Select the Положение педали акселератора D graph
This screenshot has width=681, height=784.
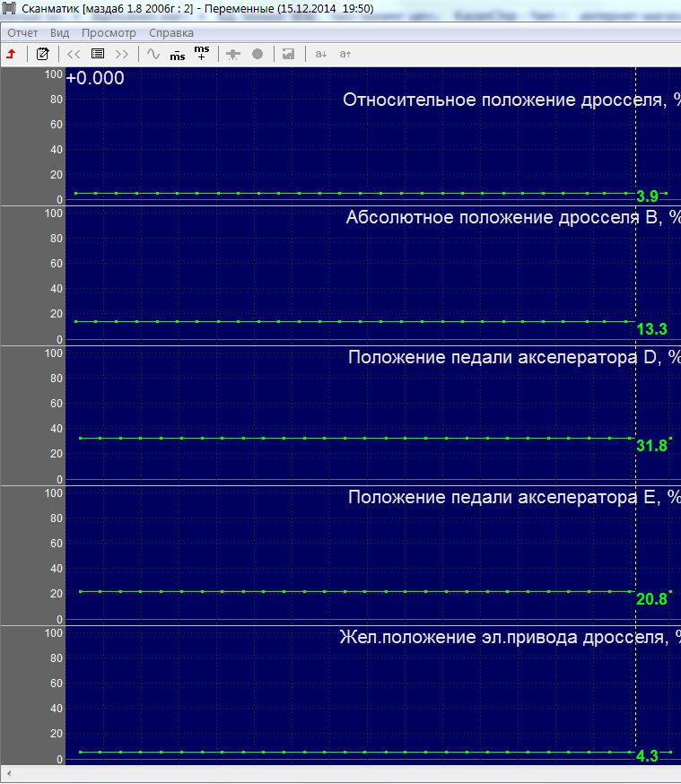(373, 415)
